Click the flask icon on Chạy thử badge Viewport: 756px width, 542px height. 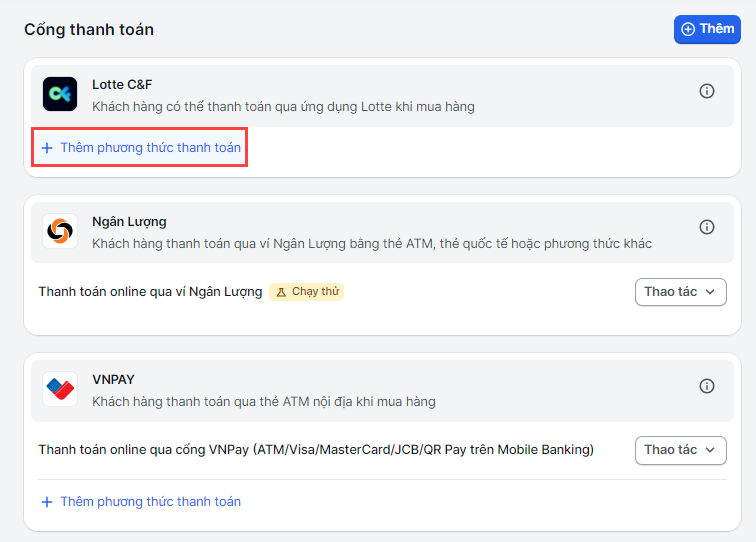(282, 292)
